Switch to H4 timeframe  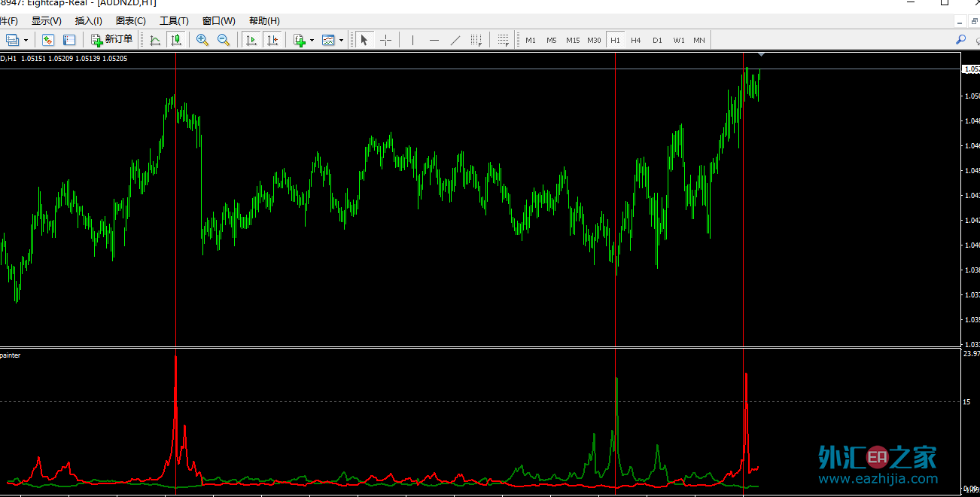636,40
